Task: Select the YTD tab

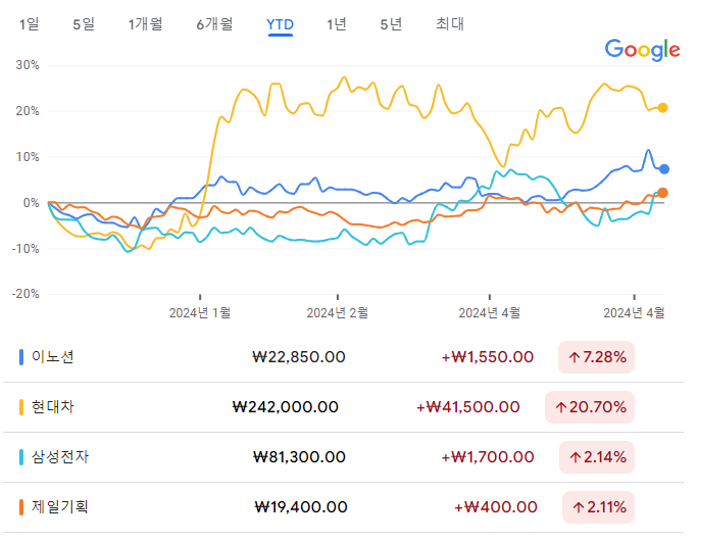Action: (280, 24)
